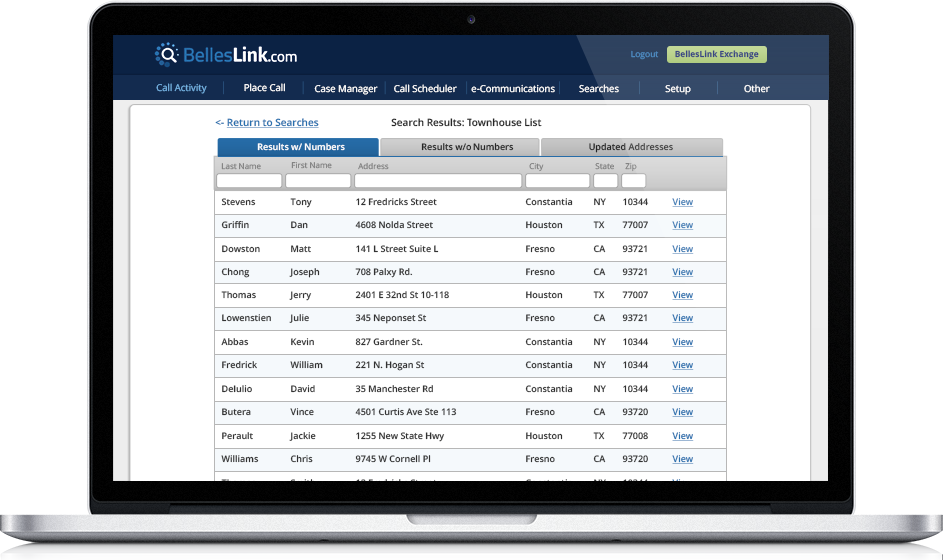Click address "4608 Nolda Street"
Image resolution: width=943 pixels, height=560 pixels.
(x=394, y=225)
